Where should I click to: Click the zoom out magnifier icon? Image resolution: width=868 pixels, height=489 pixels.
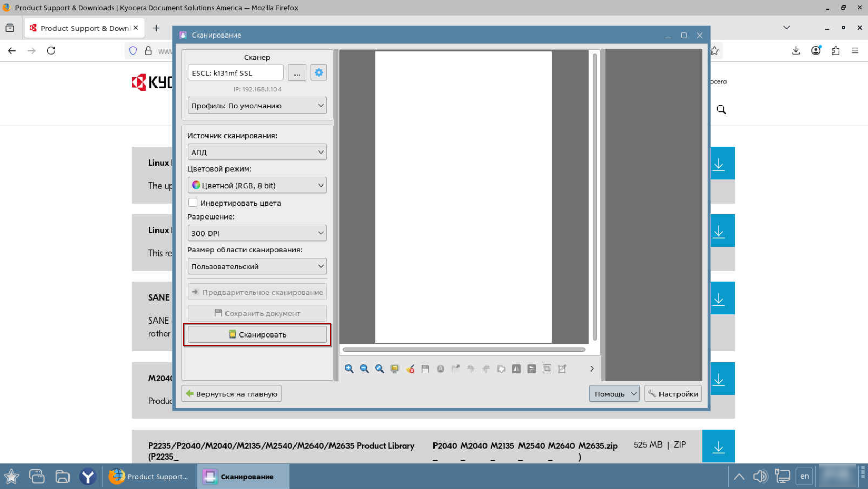(x=364, y=369)
